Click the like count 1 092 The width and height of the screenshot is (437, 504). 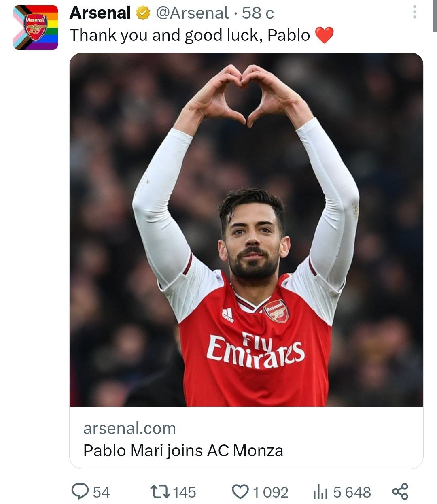(271, 492)
